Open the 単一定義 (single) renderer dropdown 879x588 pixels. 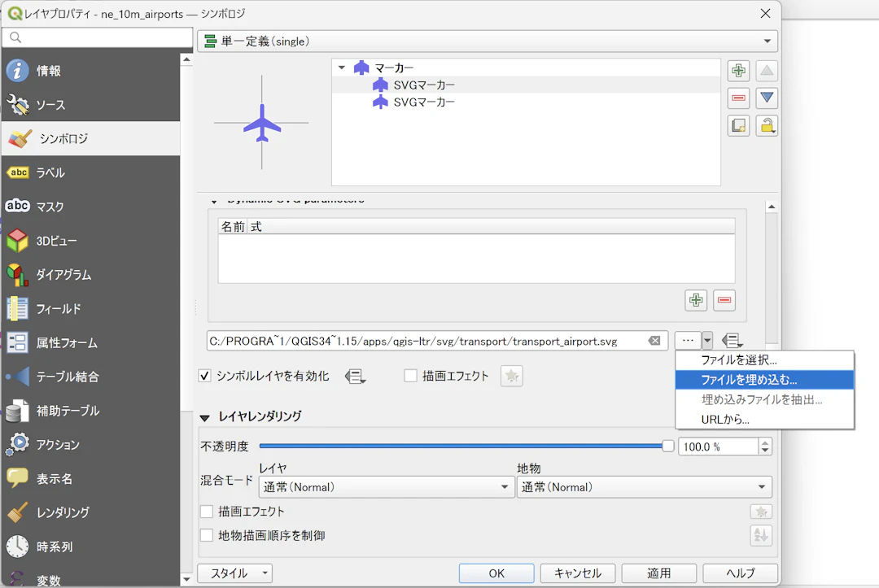pyautogui.click(x=487, y=41)
